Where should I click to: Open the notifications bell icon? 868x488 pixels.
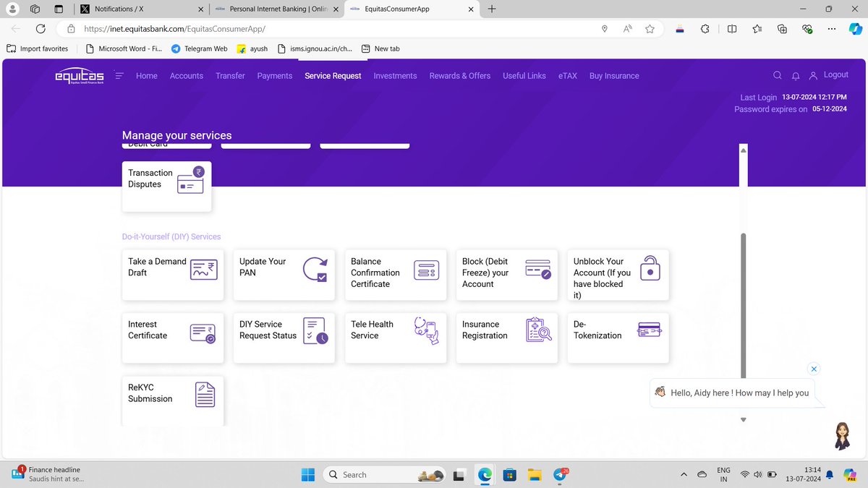pos(796,75)
